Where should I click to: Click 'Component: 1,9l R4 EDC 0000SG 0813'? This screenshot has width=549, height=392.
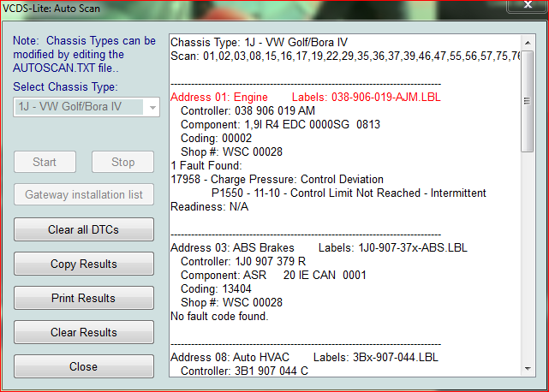click(x=280, y=125)
